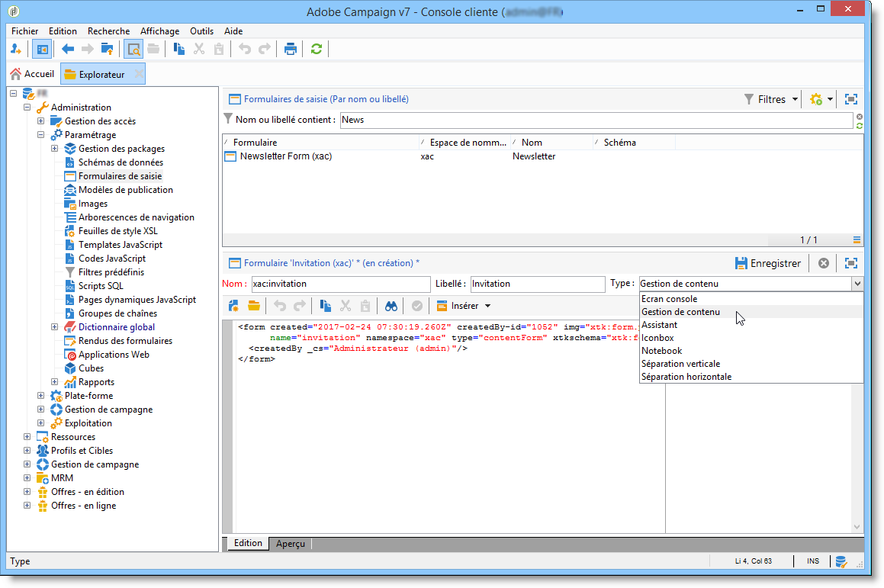Select Iconbox in Type list
Image resolution: width=884 pixels, height=588 pixels.
point(751,338)
